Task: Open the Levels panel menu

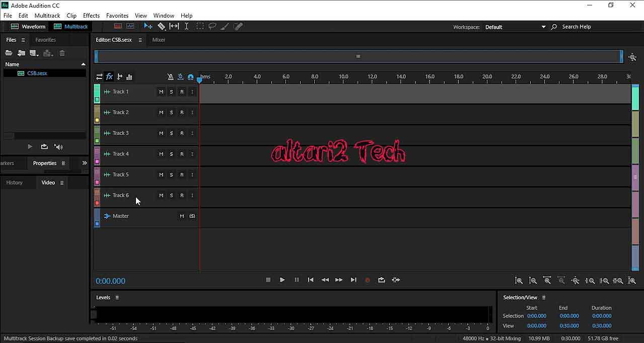Action: pyautogui.click(x=117, y=297)
